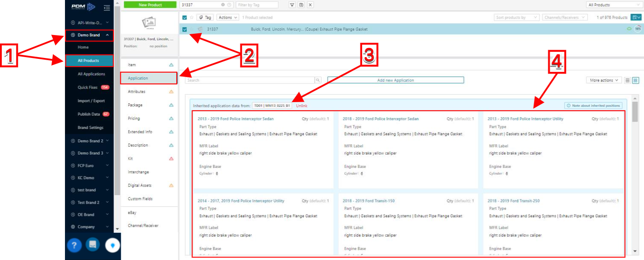Screen dimensions: 644x260
Task: Click the Kit red warning triangle
Action: (171, 159)
